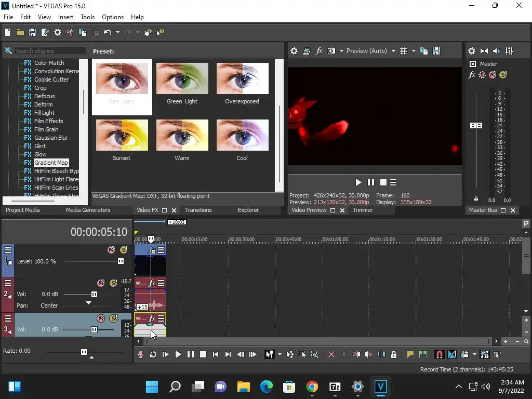Click the external monitor preview icon
This screenshot has height=399, width=532.
tap(307, 51)
